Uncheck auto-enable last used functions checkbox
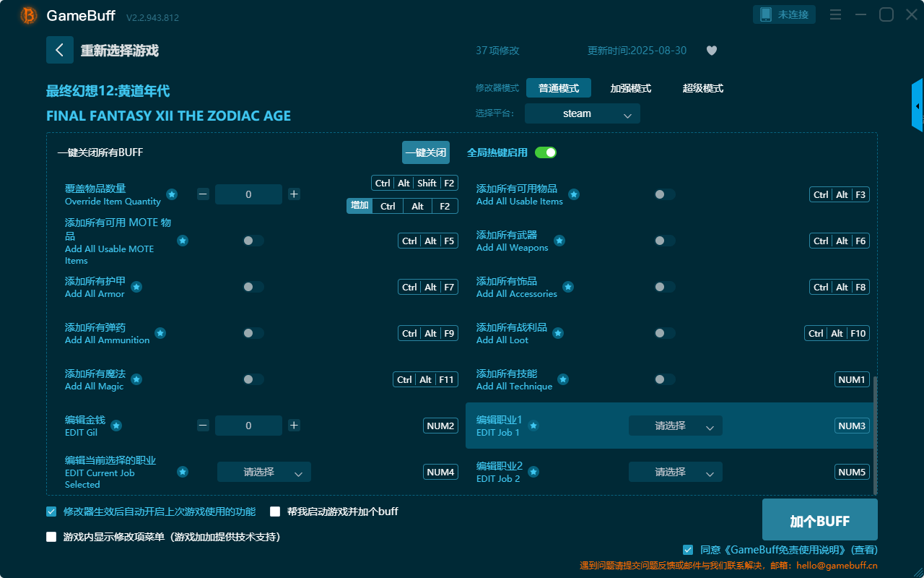 point(51,512)
